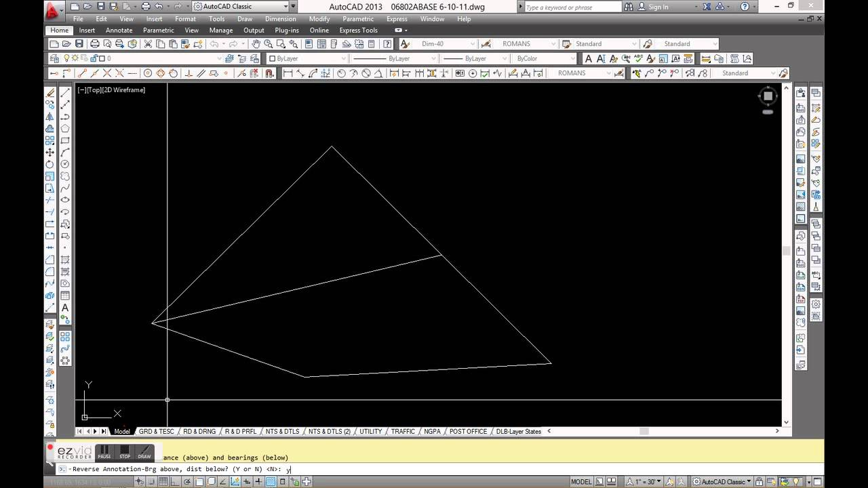This screenshot has width=868, height=488.
Task: Open the Layer Properties Manager icon
Action: click(54, 59)
